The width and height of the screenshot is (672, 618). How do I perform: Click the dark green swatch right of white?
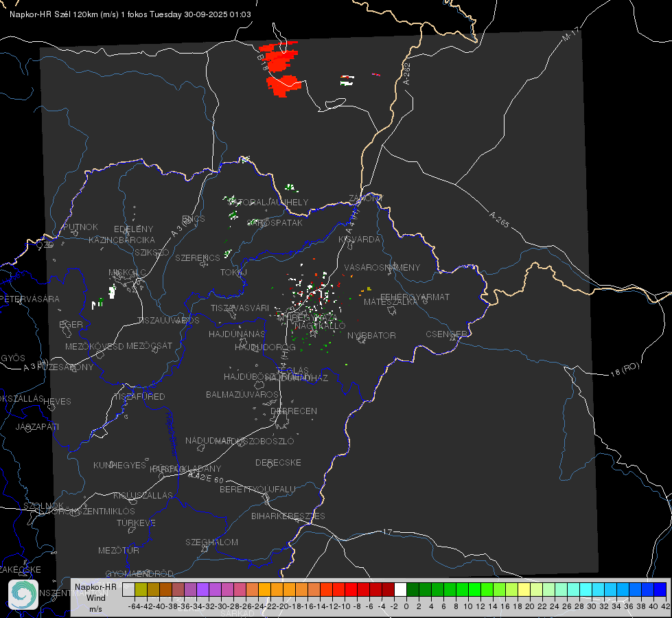[x=413, y=590]
